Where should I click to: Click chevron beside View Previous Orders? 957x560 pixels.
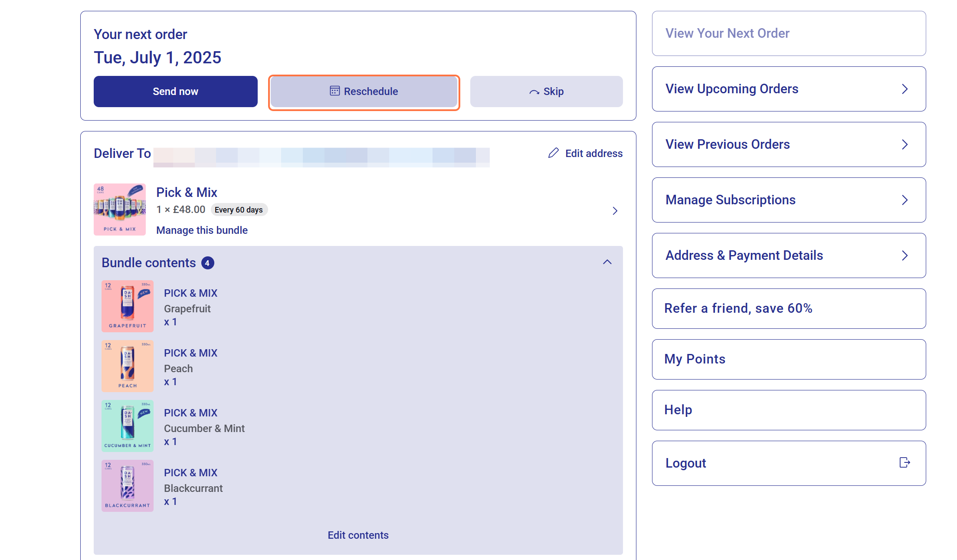pos(905,144)
